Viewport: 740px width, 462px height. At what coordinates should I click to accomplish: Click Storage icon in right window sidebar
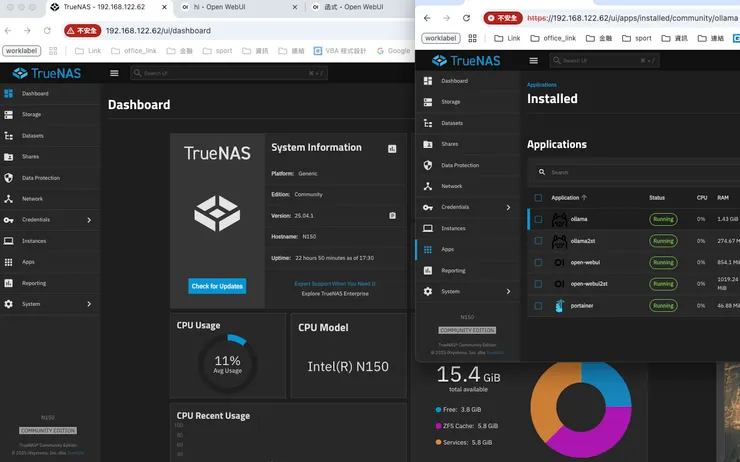(428, 102)
